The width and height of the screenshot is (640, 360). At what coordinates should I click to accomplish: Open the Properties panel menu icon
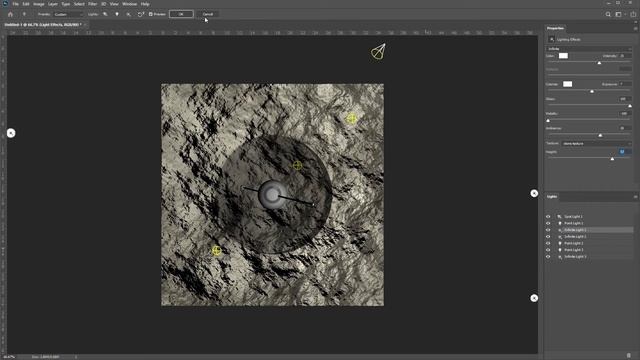pos(636,28)
